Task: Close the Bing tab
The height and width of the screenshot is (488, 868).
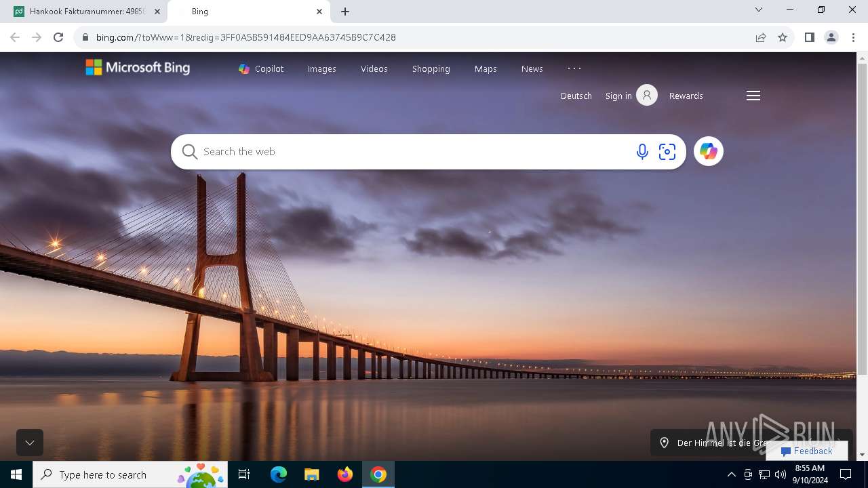Action: (x=319, y=12)
